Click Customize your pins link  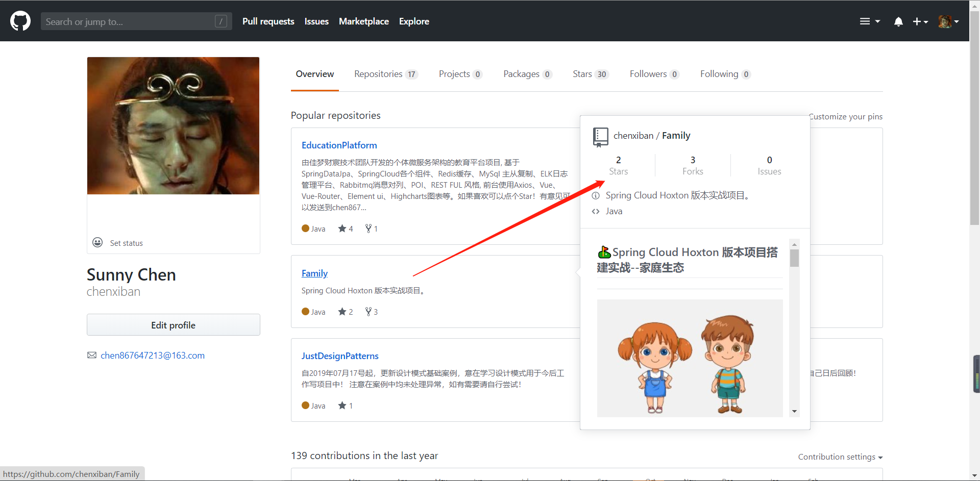pyautogui.click(x=846, y=117)
